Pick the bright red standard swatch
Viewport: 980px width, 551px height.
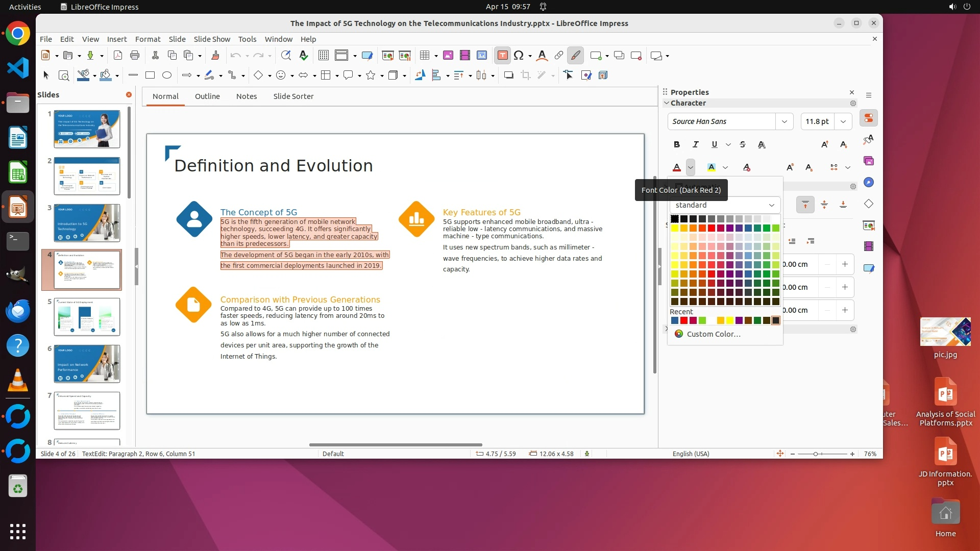pyautogui.click(x=711, y=228)
